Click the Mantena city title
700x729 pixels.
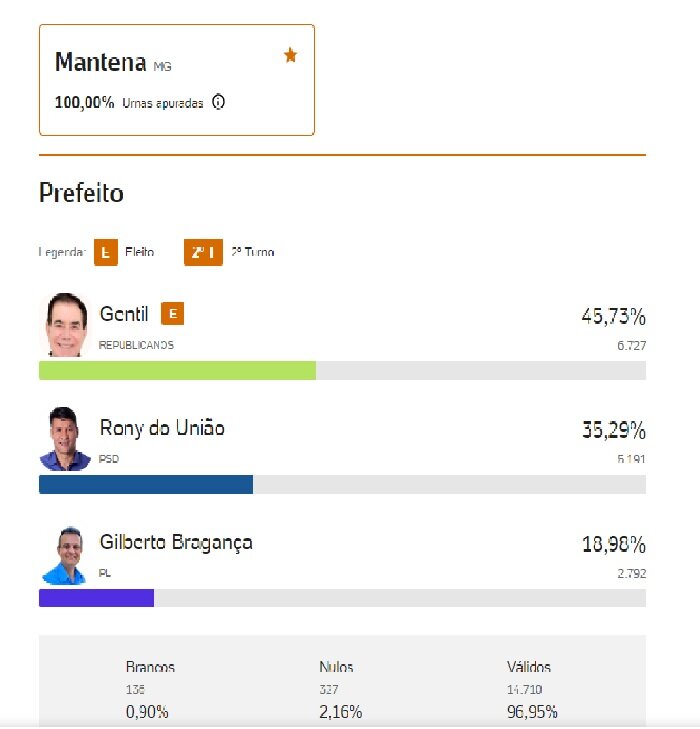100,62
